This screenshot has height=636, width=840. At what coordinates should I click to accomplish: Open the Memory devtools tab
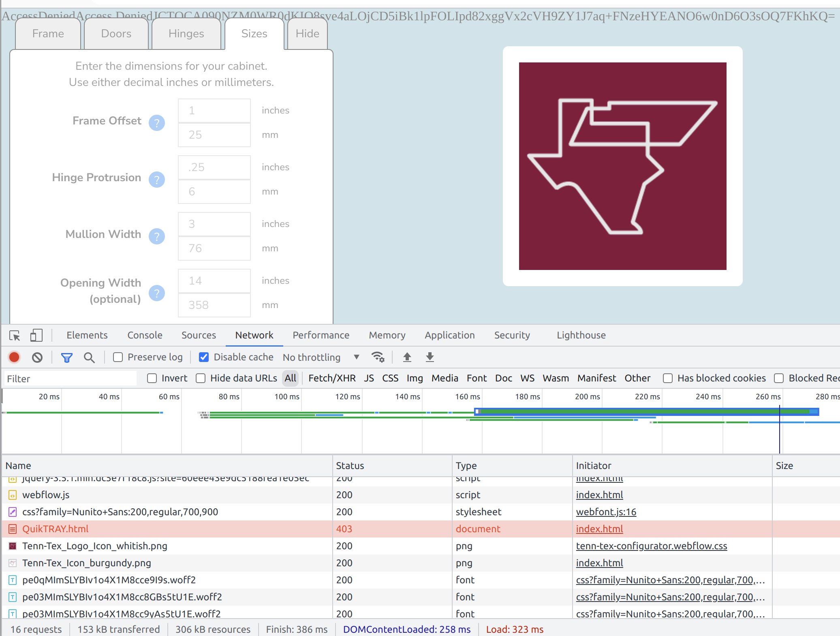(x=387, y=335)
